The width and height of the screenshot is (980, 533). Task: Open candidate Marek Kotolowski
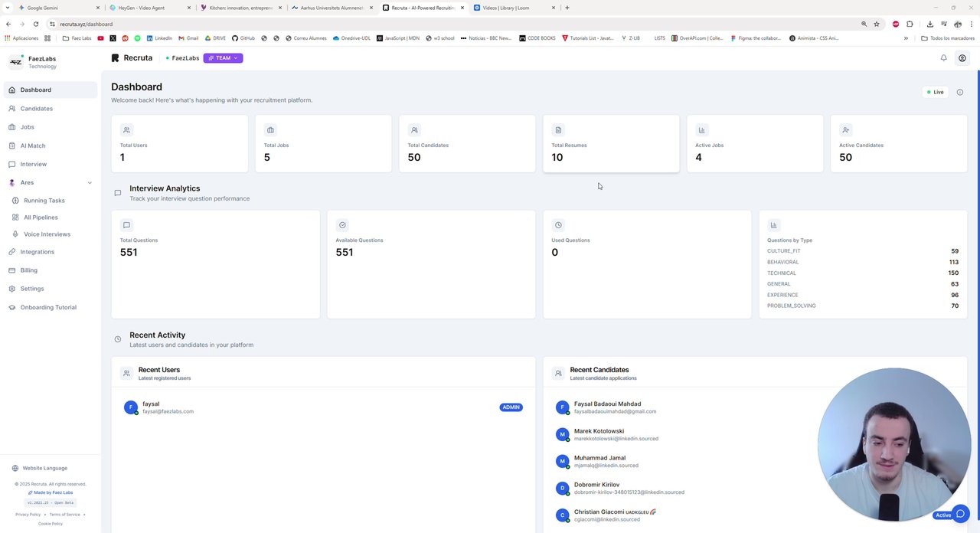coord(599,431)
